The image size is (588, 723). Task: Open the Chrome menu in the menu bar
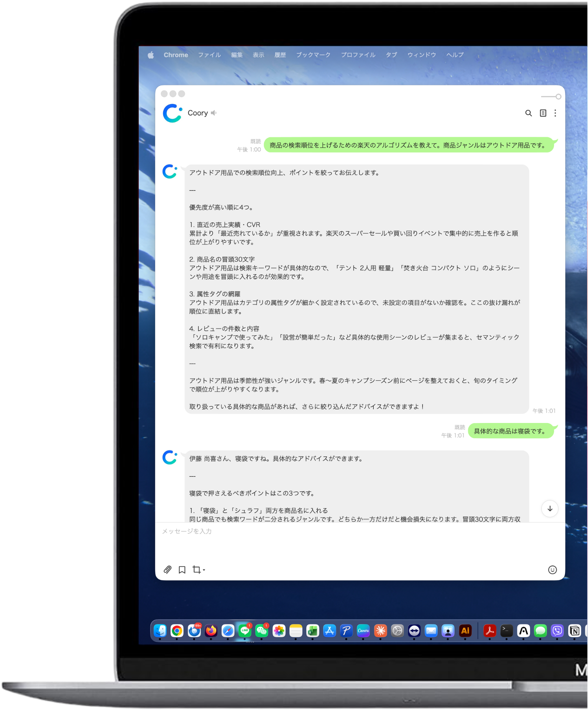point(176,55)
